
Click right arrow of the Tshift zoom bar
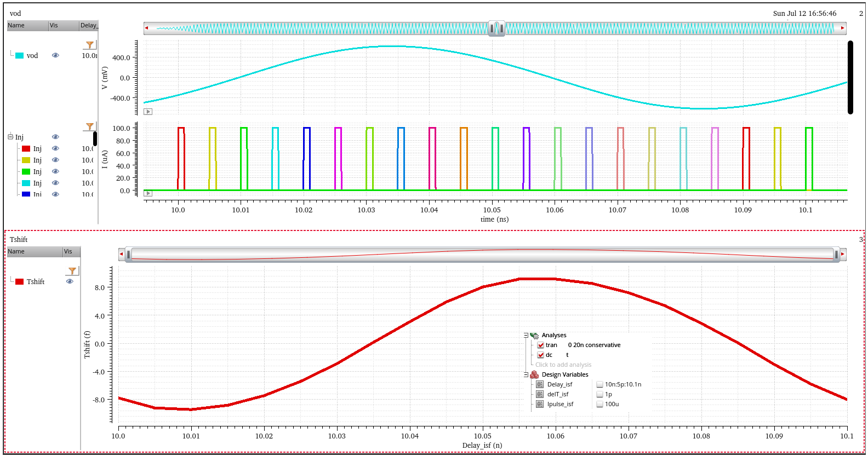[843, 254]
